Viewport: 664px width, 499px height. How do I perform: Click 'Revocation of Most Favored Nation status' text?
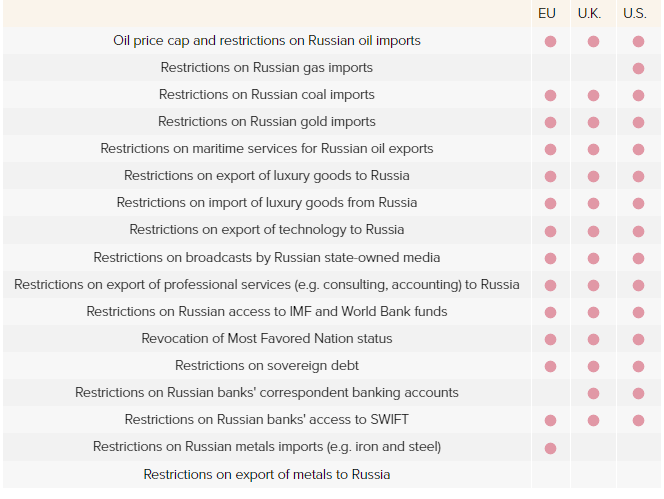(x=266, y=339)
